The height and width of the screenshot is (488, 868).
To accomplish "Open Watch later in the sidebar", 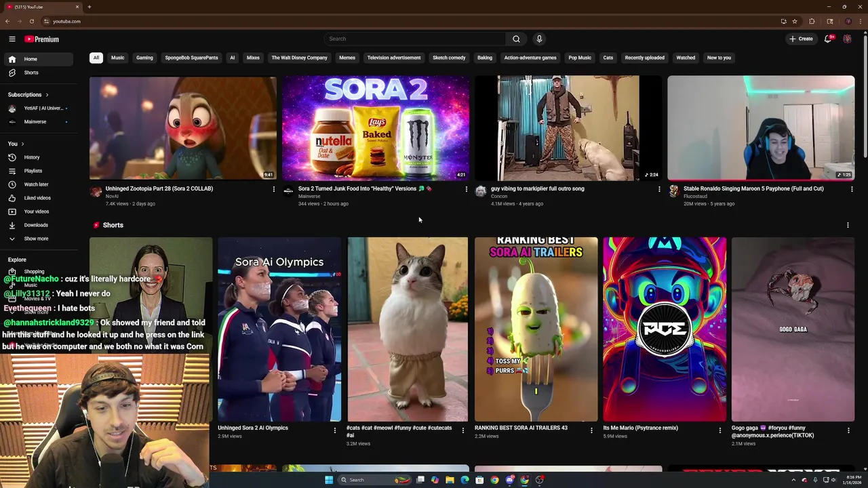I will coord(37,184).
